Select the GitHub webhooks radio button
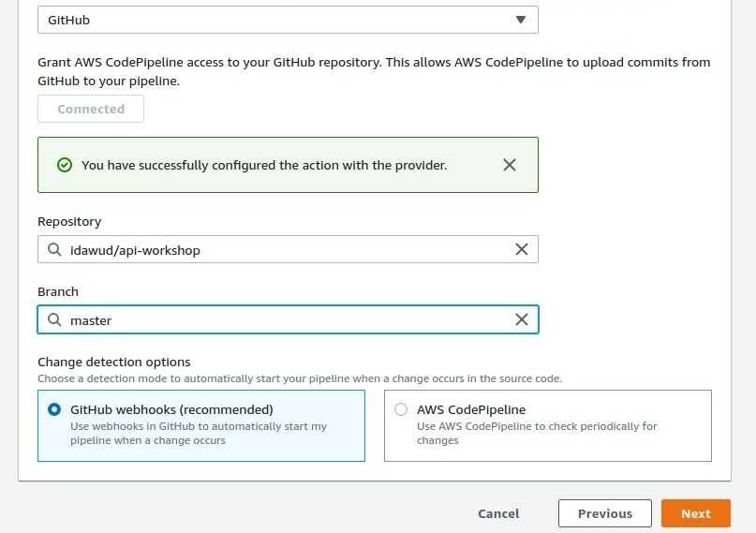This screenshot has height=533, width=756. point(54,409)
